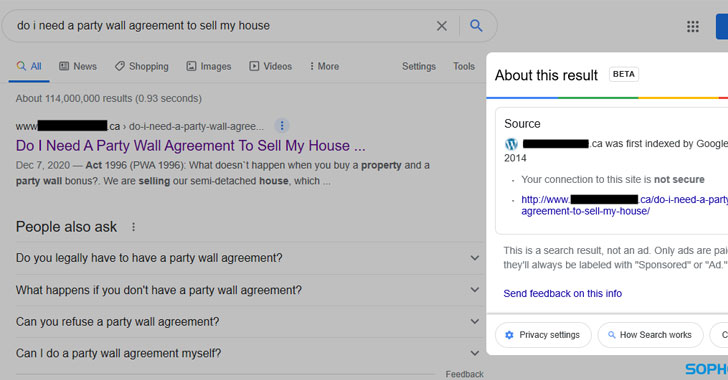Expand "Do you legally have to have" question

(248, 258)
